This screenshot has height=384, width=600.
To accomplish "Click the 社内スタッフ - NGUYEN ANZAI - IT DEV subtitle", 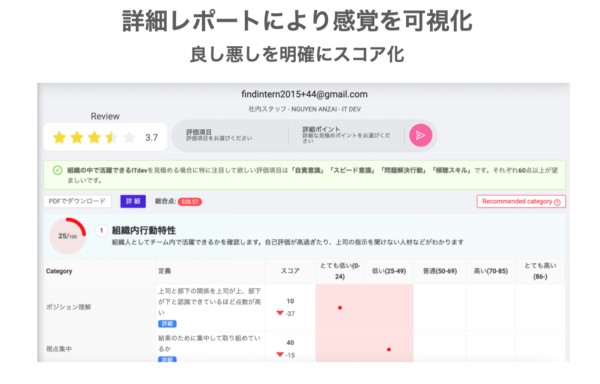I will [x=305, y=109].
